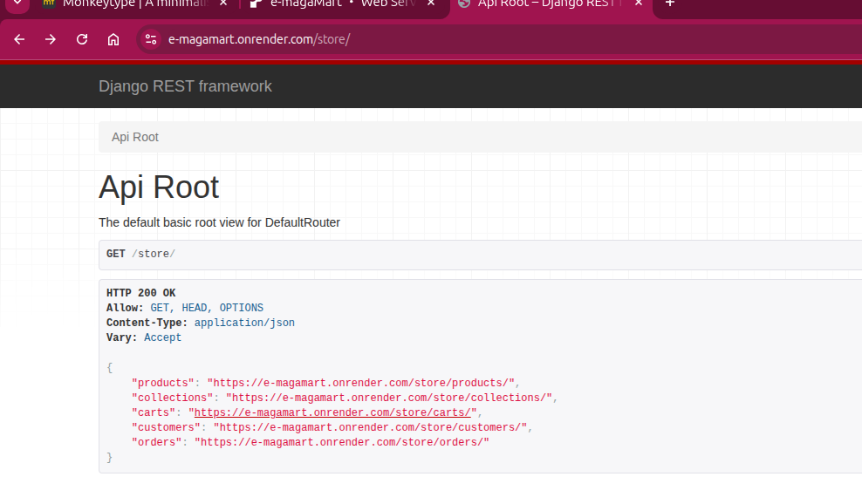Click the Api Root breadcrumb
The image size is (862, 504).
tap(134, 138)
